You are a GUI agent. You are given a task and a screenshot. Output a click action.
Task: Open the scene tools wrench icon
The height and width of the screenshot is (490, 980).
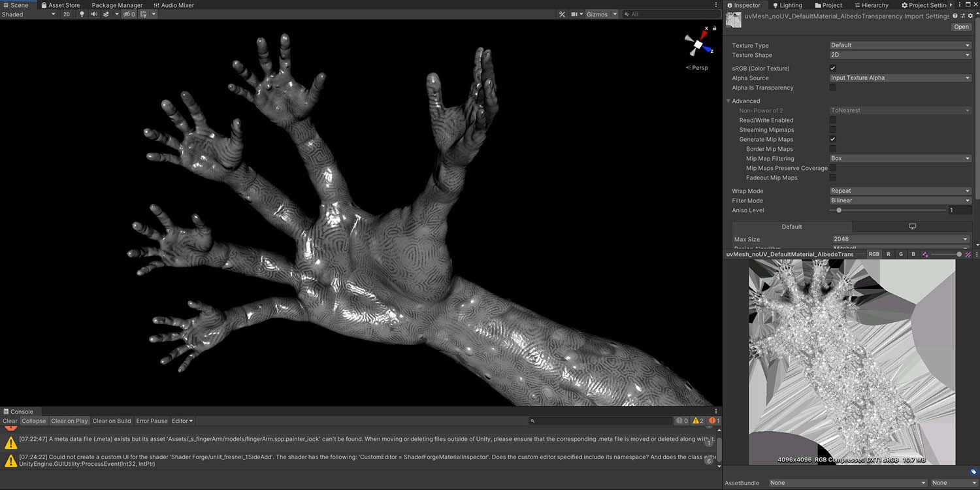(x=562, y=14)
